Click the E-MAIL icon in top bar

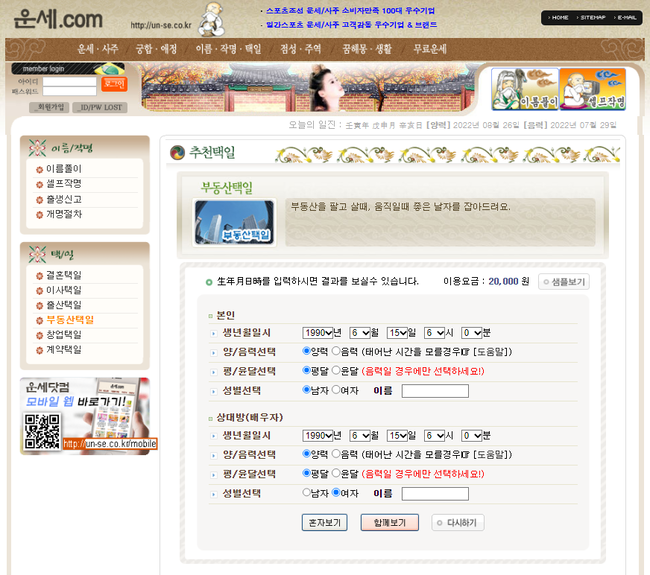click(625, 18)
